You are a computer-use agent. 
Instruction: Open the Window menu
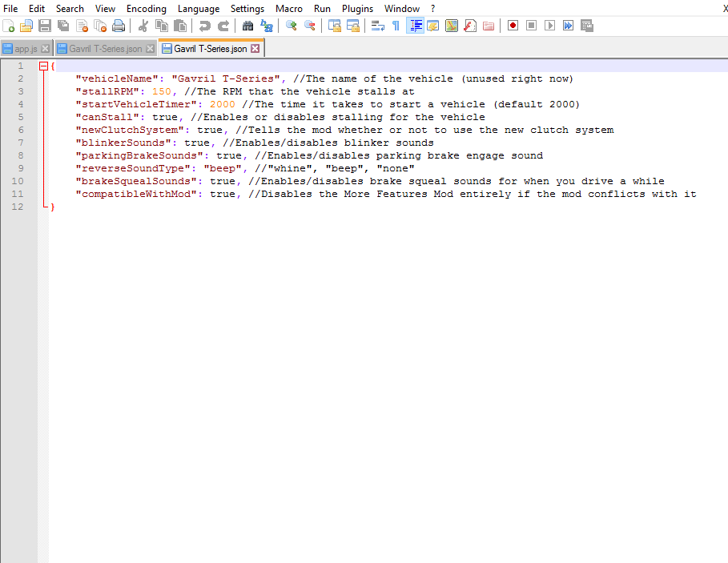click(x=402, y=9)
